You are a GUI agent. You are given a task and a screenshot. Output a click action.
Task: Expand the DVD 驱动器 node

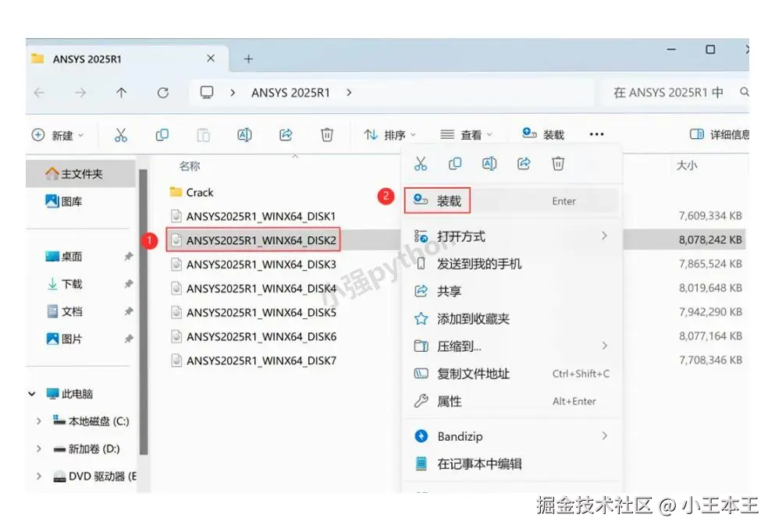click(x=38, y=477)
